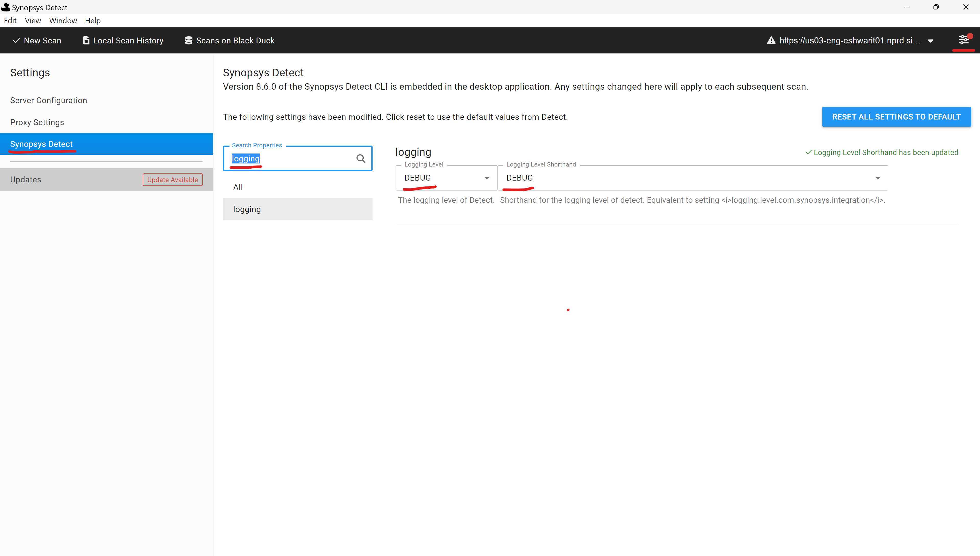Screen dimensions: 980x556
Task: Click the server URL text in header
Action: click(x=850, y=40)
